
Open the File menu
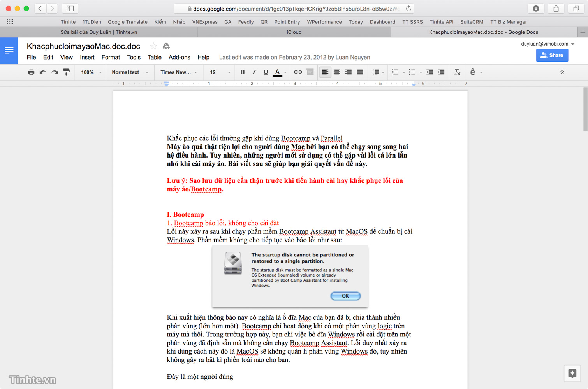point(31,57)
